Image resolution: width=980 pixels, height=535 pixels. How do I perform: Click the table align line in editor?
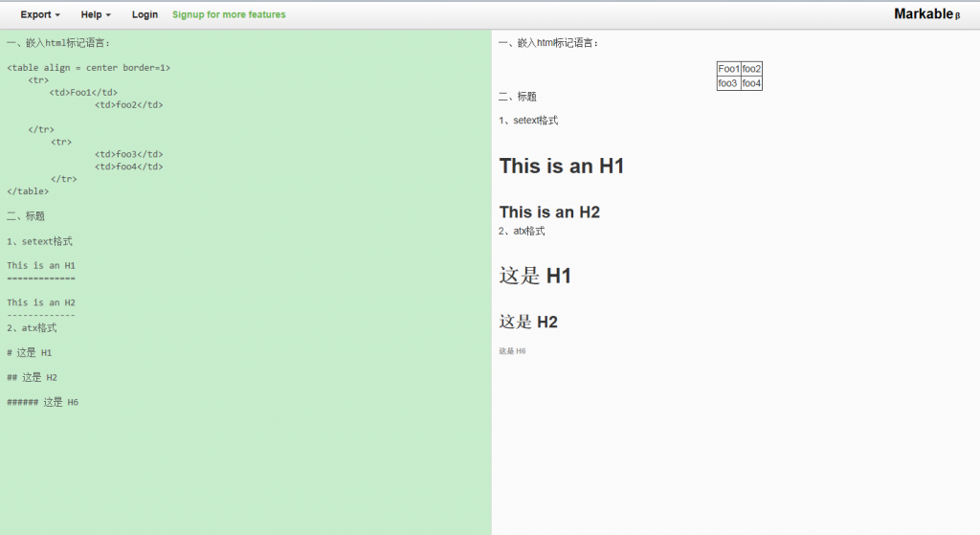click(88, 68)
